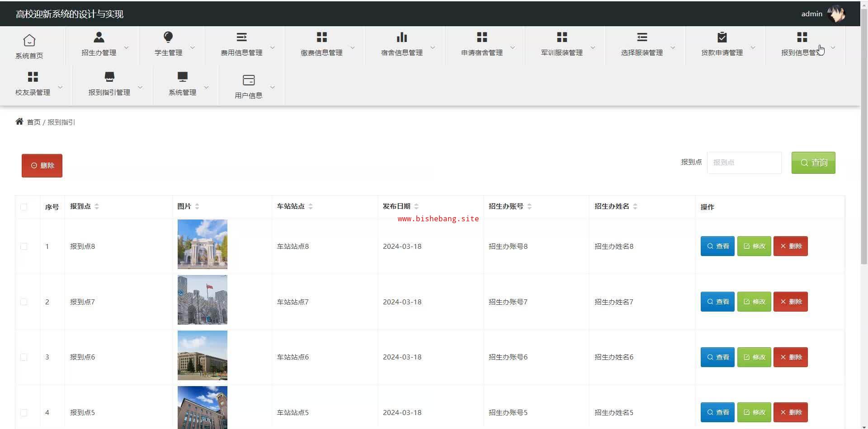Click the 报到点 search input field
Image resolution: width=868 pixels, height=429 pixels.
(x=744, y=163)
